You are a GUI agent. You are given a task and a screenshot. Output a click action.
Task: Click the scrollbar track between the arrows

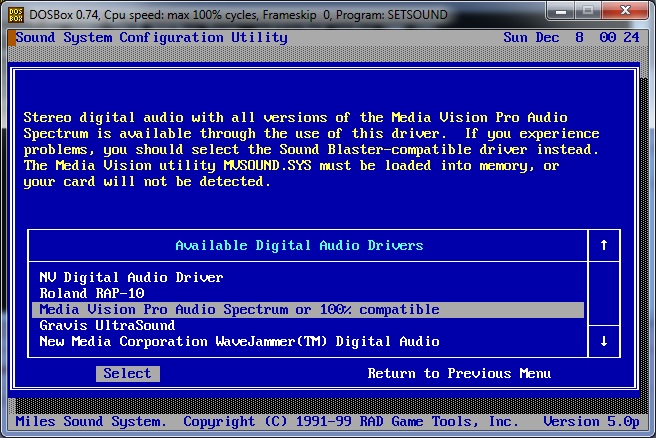click(604, 293)
